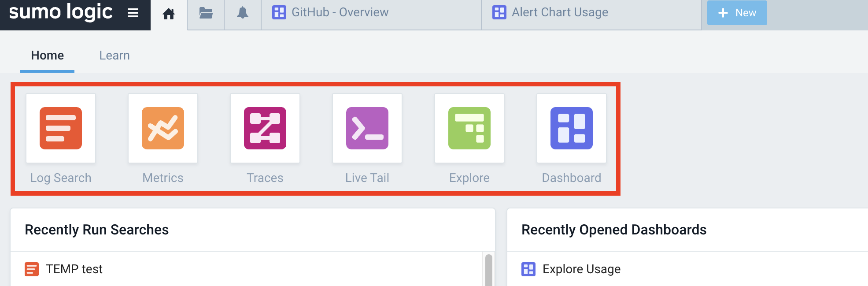
Task: Open the Library folder icon tab
Action: click(x=206, y=13)
